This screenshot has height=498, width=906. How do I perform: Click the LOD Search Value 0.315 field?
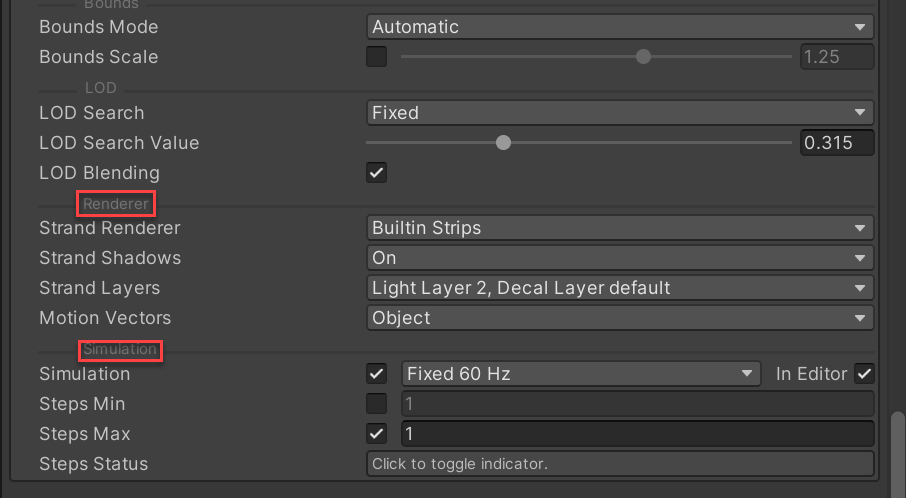click(836, 143)
